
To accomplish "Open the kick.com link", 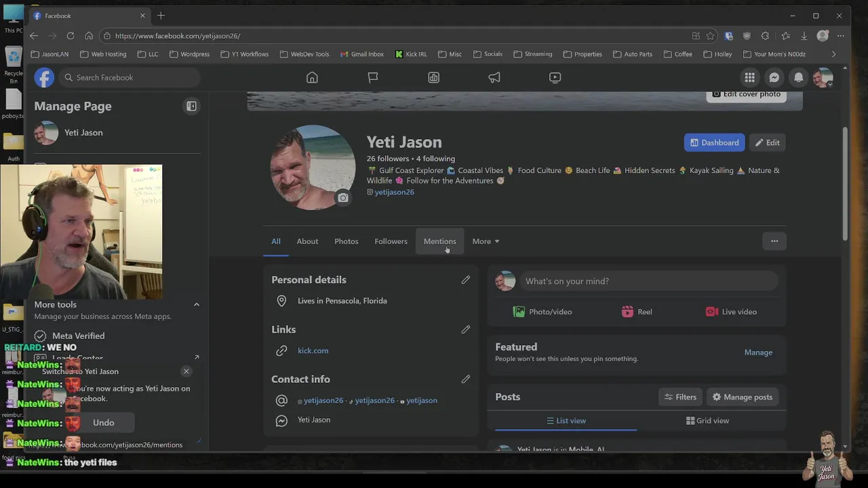I will click(x=313, y=350).
